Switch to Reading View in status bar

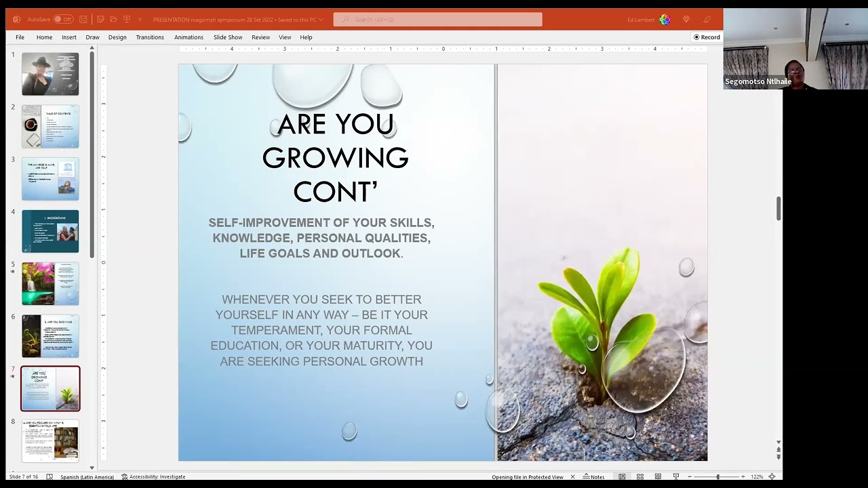click(x=658, y=477)
